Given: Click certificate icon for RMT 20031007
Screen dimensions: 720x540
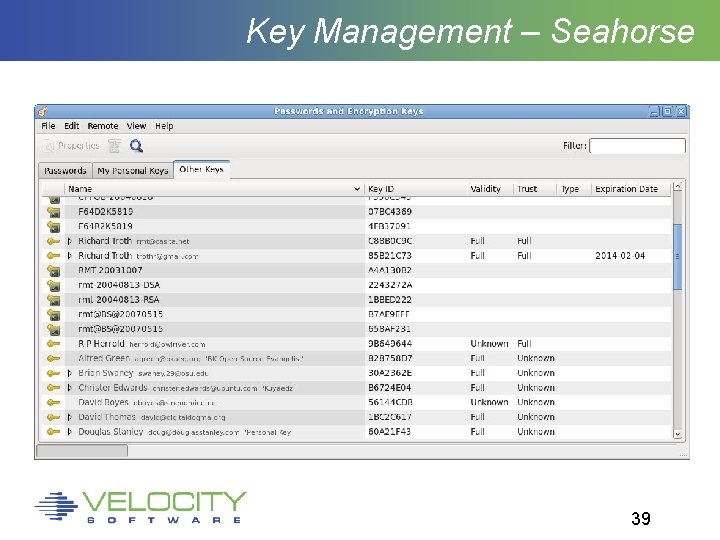Looking at the screenshot, I should [54, 270].
